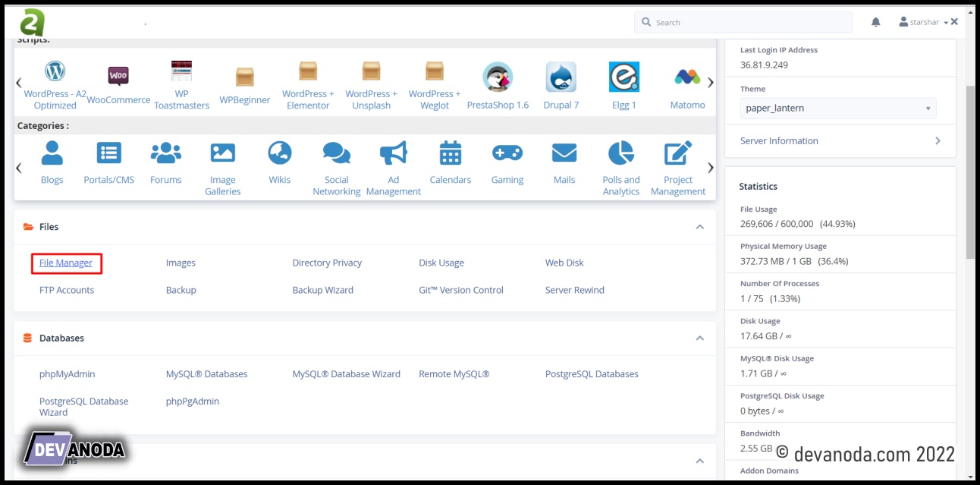Select the Portals/CMS category icon

(x=108, y=153)
